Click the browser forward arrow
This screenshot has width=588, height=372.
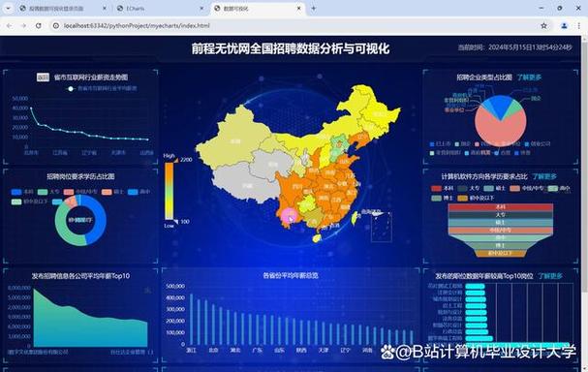pos(23,25)
